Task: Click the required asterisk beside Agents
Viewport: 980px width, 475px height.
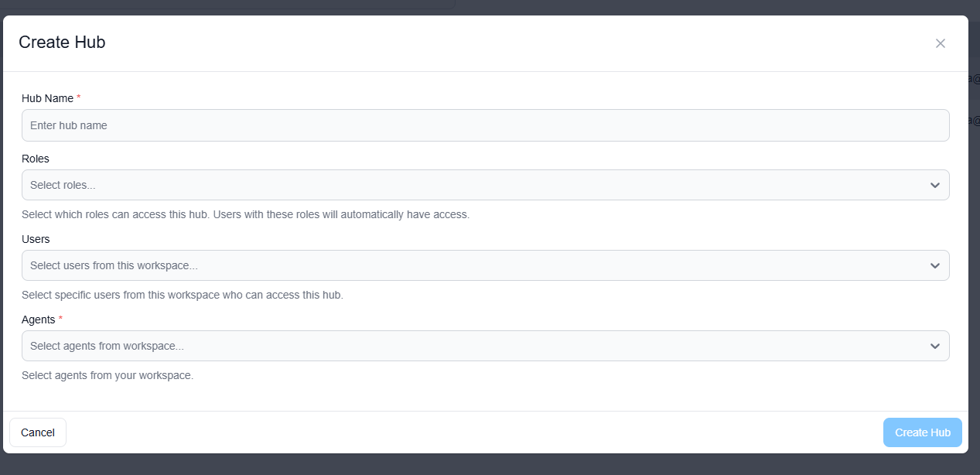Action: pyautogui.click(x=60, y=318)
